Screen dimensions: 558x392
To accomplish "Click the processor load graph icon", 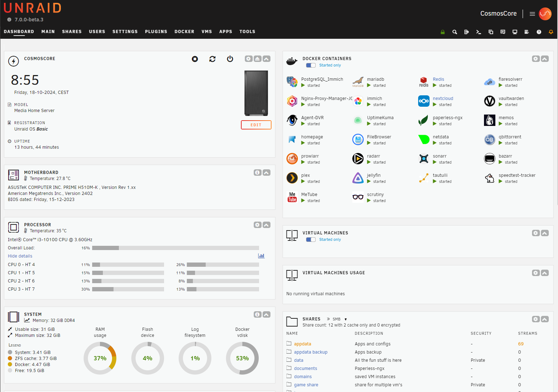I will coord(261,256).
